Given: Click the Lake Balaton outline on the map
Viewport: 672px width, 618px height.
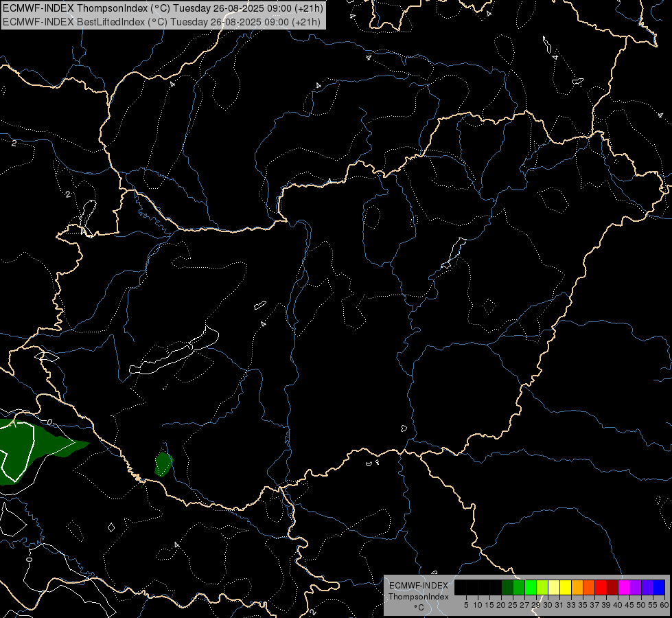Looking at the screenshot, I should [174, 350].
